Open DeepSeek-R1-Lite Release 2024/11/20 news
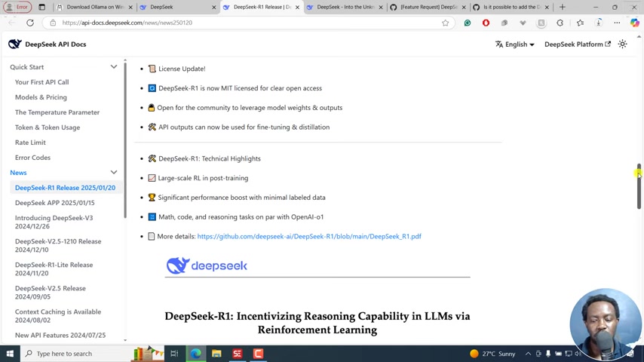644x362 pixels. 54,268
